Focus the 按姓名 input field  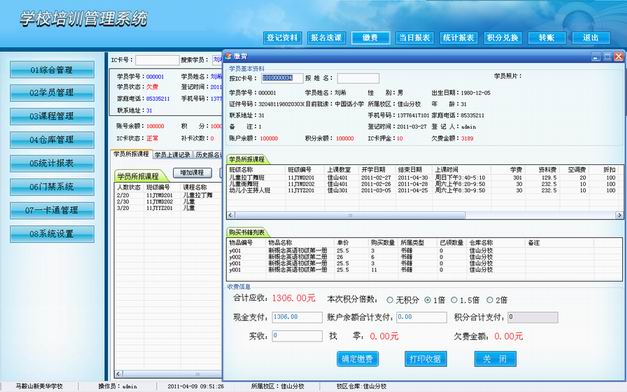[358, 78]
